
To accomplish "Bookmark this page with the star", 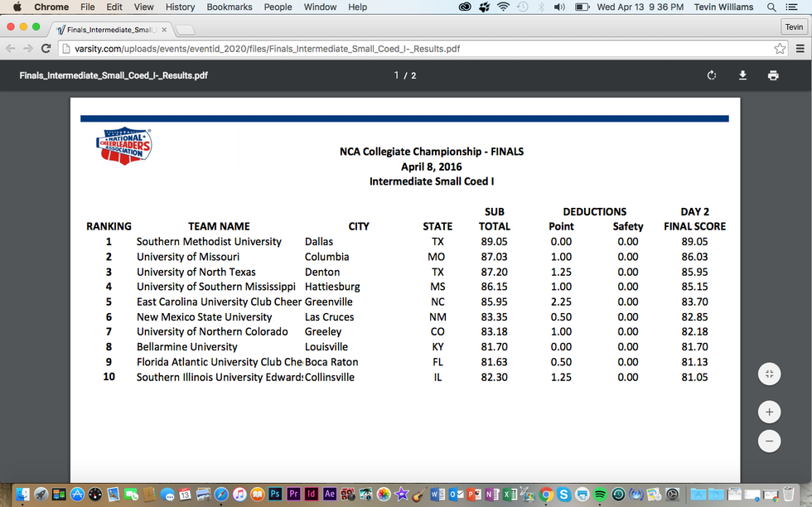I will point(780,49).
